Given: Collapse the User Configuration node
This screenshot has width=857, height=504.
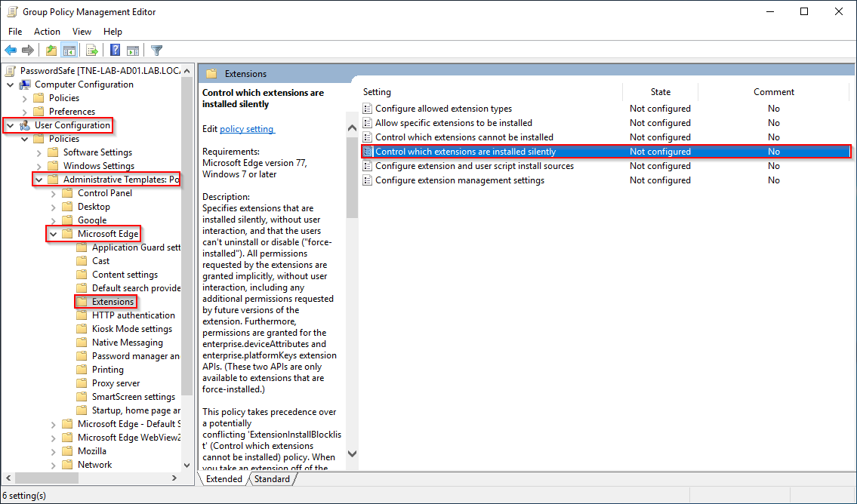Looking at the screenshot, I should pos(10,125).
